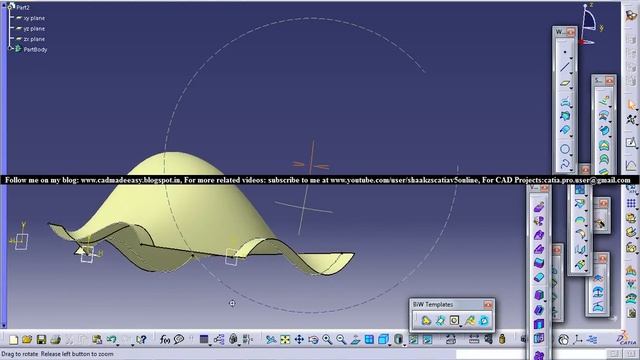640x360 pixels.
Task: Click the Axis System icon in bottom toolbar
Action: pos(578,339)
